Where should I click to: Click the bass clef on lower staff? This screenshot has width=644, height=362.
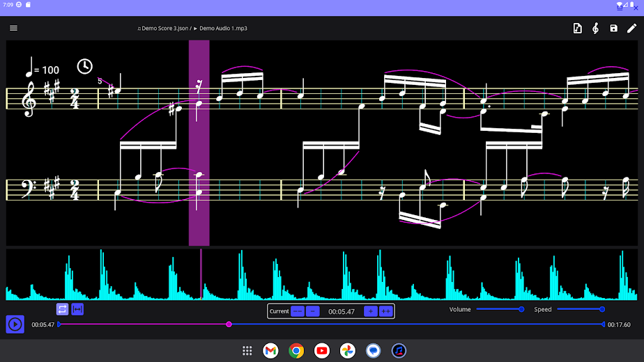(x=29, y=189)
